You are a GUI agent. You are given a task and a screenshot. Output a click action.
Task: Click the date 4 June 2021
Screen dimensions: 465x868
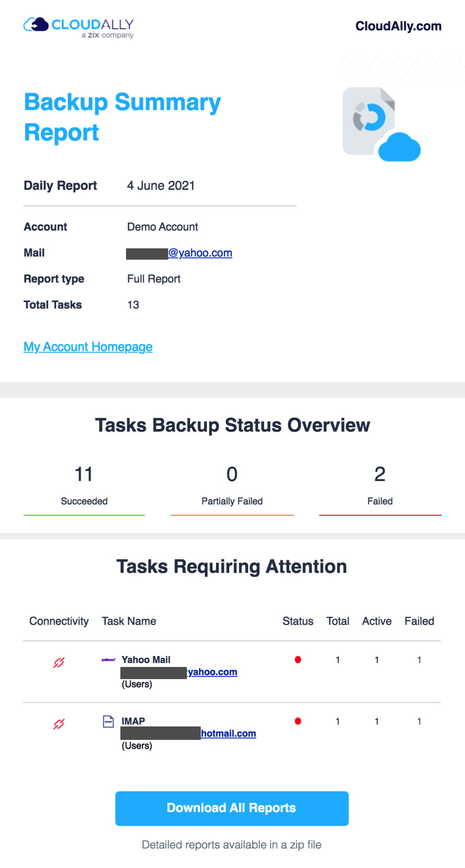click(161, 185)
